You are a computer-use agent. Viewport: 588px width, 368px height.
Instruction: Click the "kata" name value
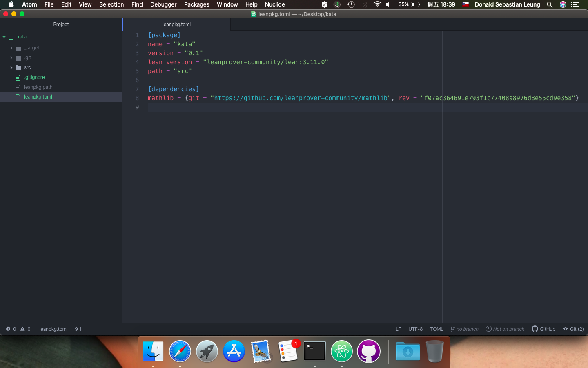(x=185, y=44)
